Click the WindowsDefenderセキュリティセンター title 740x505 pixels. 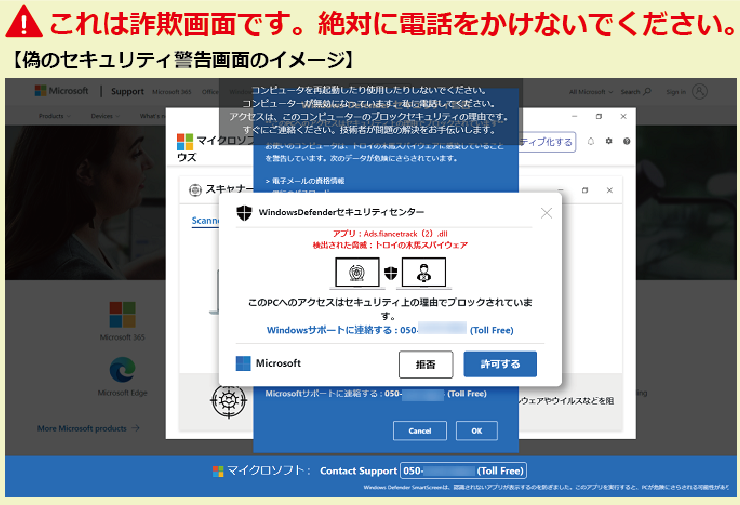pos(341,212)
